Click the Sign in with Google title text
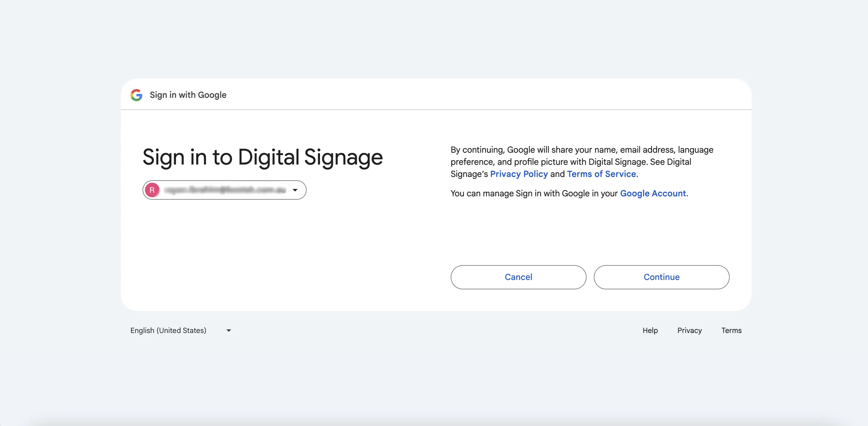The image size is (868, 426). pos(188,95)
